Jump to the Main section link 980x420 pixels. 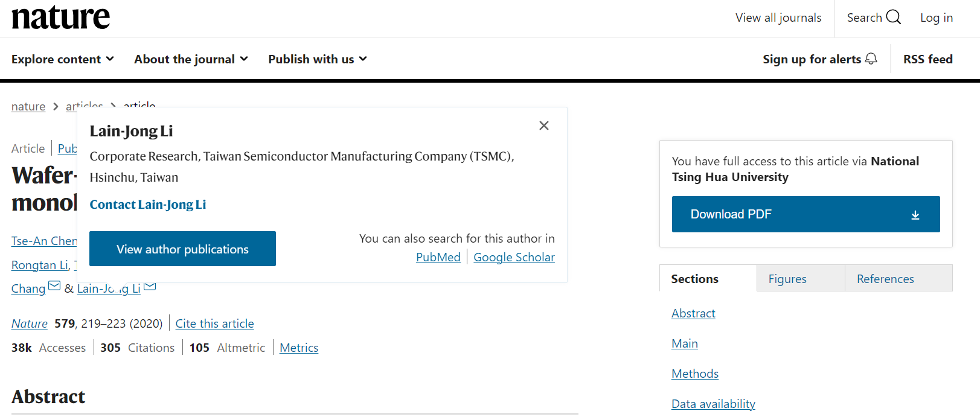tap(685, 343)
